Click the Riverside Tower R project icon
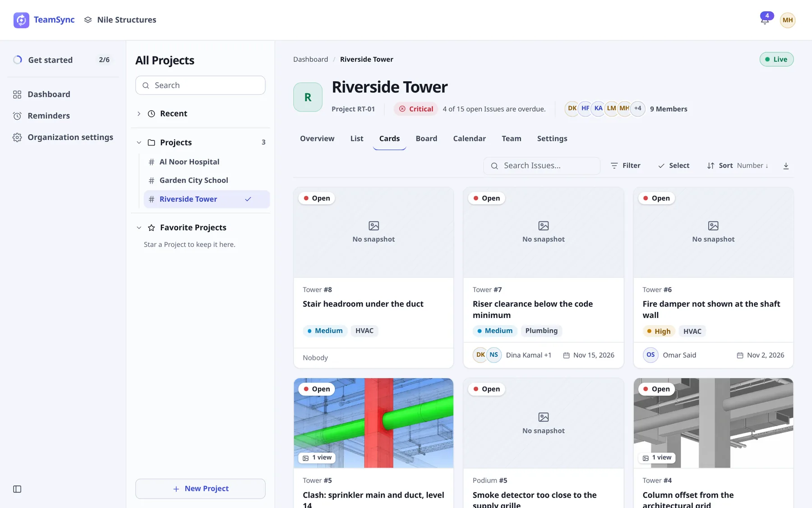 pos(308,97)
